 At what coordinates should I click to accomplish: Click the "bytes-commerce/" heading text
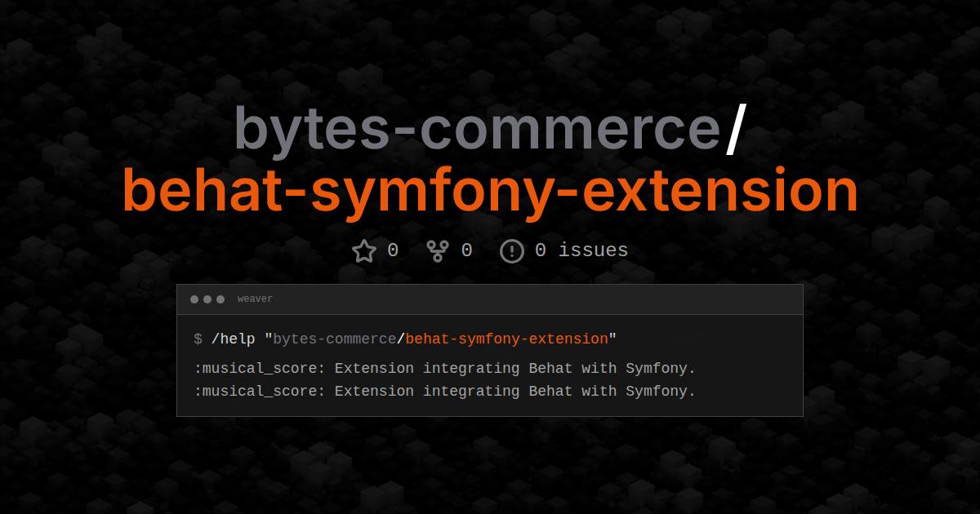click(490, 129)
